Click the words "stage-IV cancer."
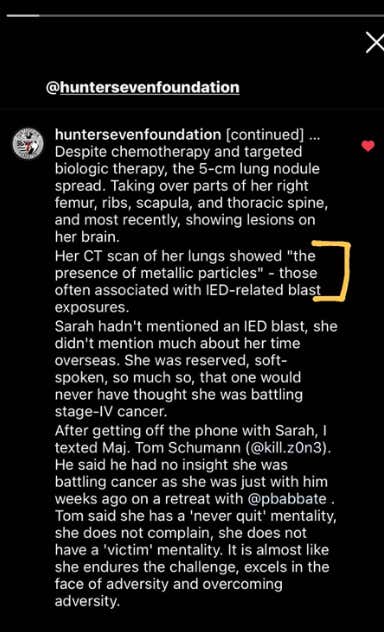 point(110,412)
